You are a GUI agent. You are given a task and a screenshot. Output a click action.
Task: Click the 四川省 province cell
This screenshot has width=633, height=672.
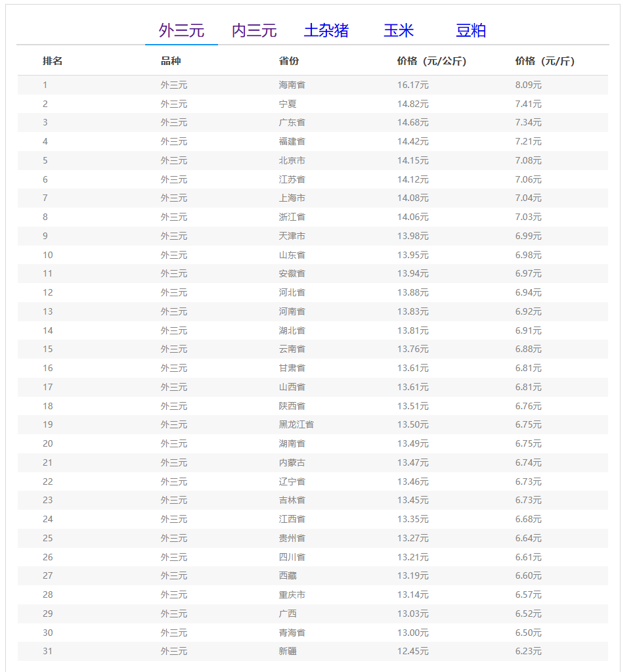292,556
